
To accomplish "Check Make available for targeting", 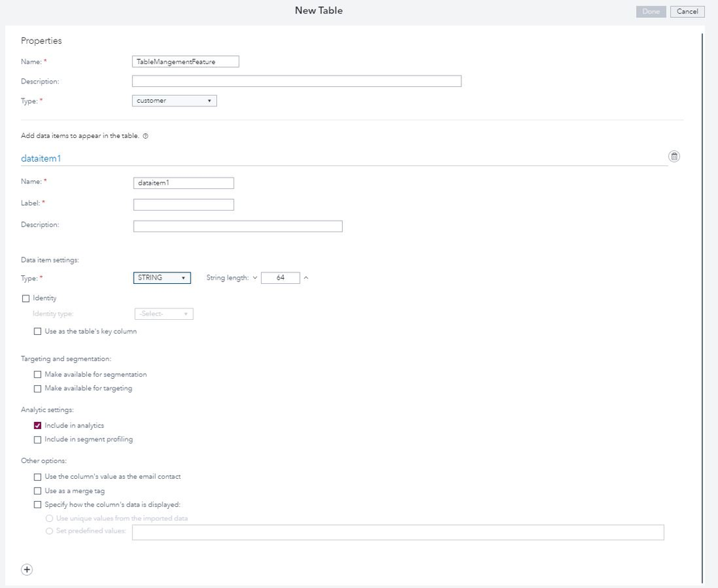I will (37, 389).
